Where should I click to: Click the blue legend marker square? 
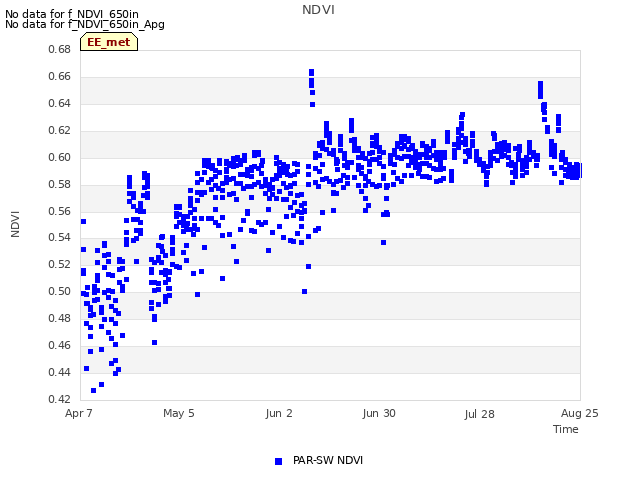coord(278,461)
